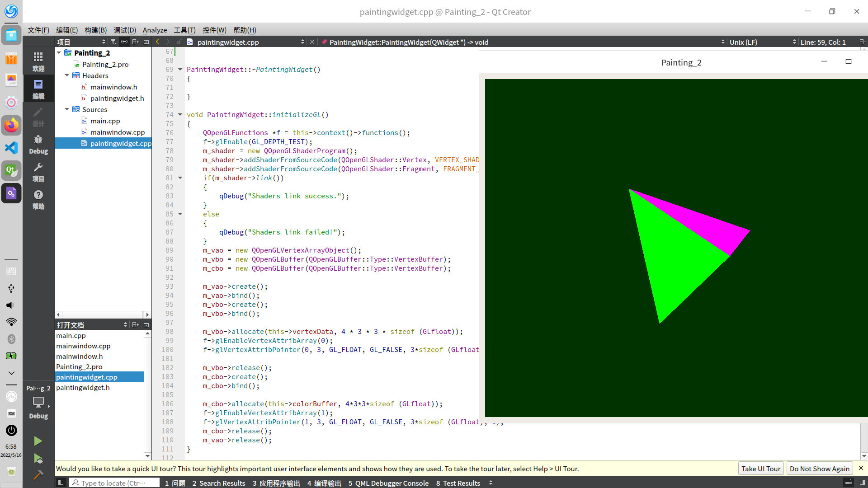Toggle the right sidebar button in status bar

(862, 483)
